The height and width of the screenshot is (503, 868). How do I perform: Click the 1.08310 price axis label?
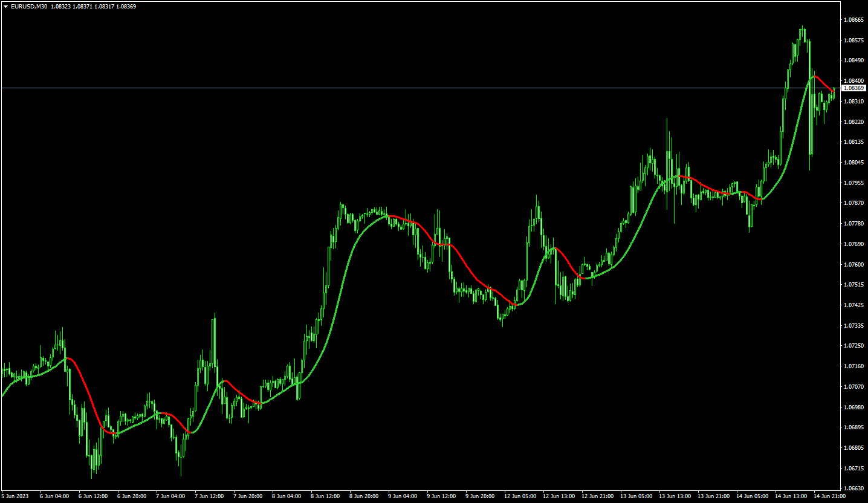pyautogui.click(x=853, y=102)
